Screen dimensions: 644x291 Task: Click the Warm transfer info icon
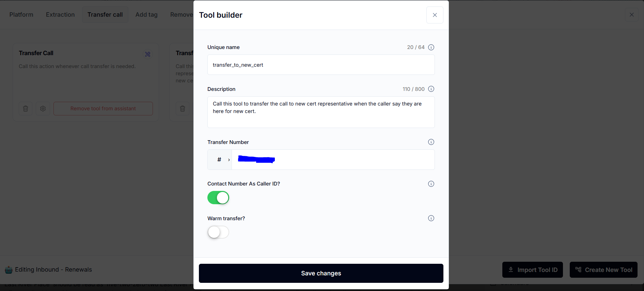pos(431,218)
